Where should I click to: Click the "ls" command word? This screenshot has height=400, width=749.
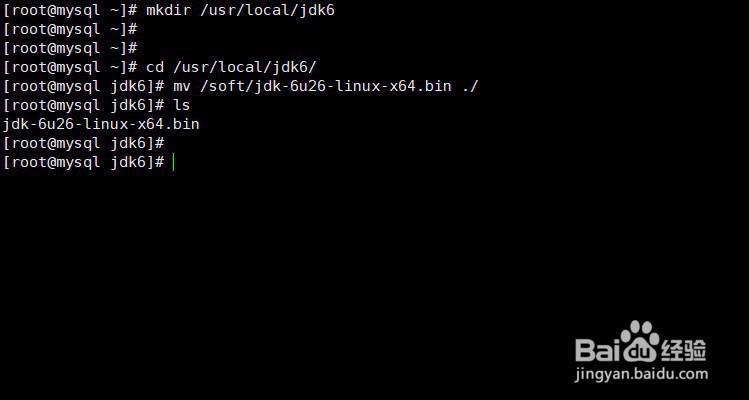(x=181, y=105)
